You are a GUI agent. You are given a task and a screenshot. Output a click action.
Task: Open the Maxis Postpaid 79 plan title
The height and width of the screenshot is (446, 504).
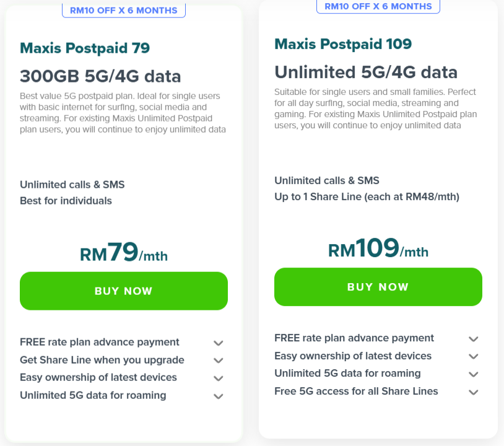84,47
